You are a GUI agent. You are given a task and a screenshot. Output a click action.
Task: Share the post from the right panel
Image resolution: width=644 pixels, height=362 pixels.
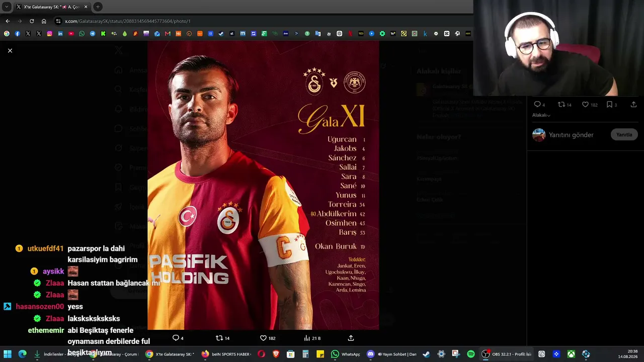click(633, 105)
